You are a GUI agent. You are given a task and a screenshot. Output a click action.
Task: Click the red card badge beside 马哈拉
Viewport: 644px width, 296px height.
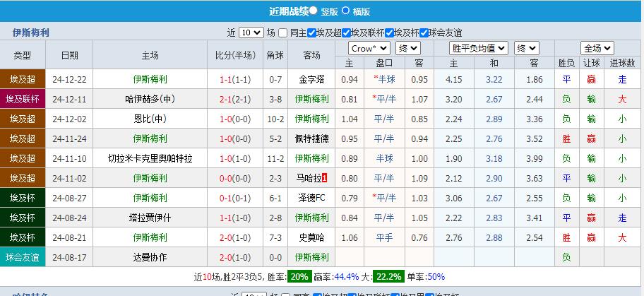(x=324, y=178)
